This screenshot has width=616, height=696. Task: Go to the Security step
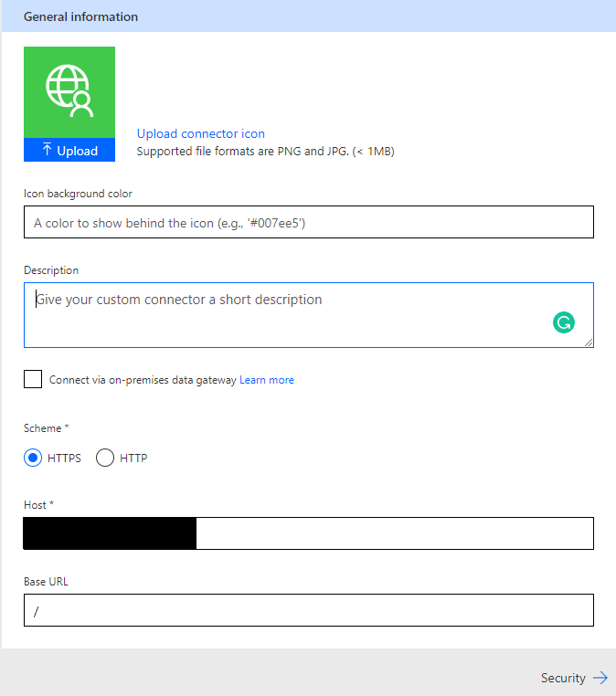pos(574,678)
